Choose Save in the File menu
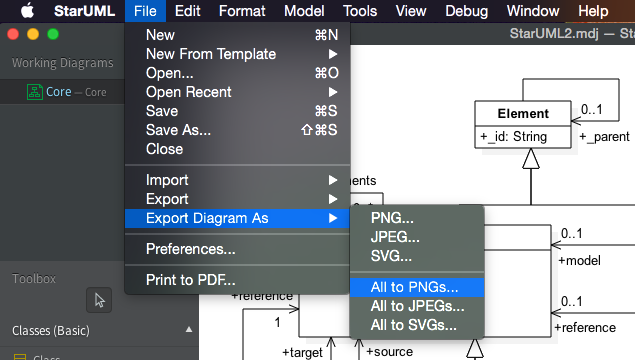The image size is (635, 360). (x=238, y=111)
